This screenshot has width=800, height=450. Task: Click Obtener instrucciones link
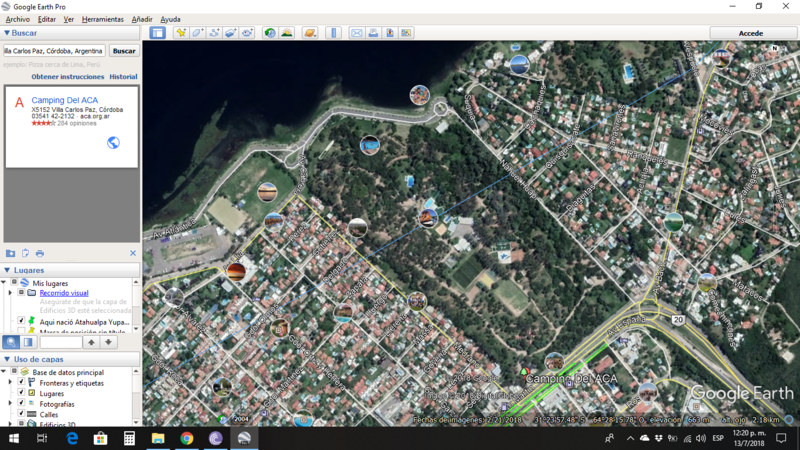pyautogui.click(x=68, y=77)
